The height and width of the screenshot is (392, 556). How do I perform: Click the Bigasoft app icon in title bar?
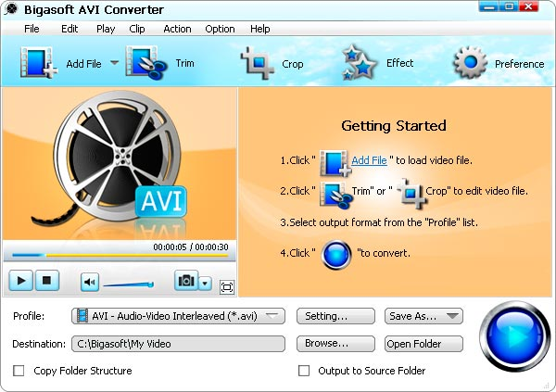[x=11, y=9]
